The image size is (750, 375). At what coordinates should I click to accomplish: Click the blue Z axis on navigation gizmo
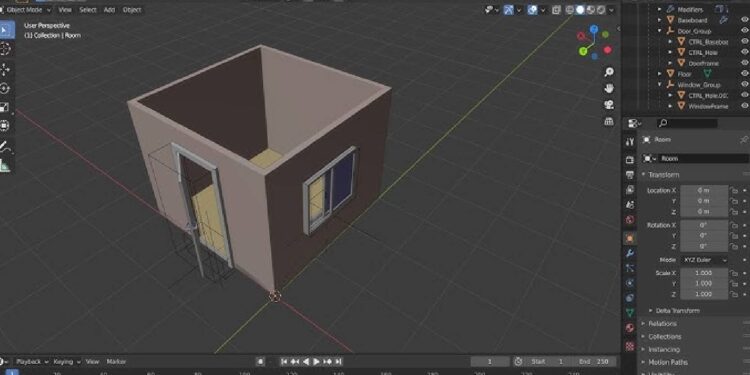point(594,29)
